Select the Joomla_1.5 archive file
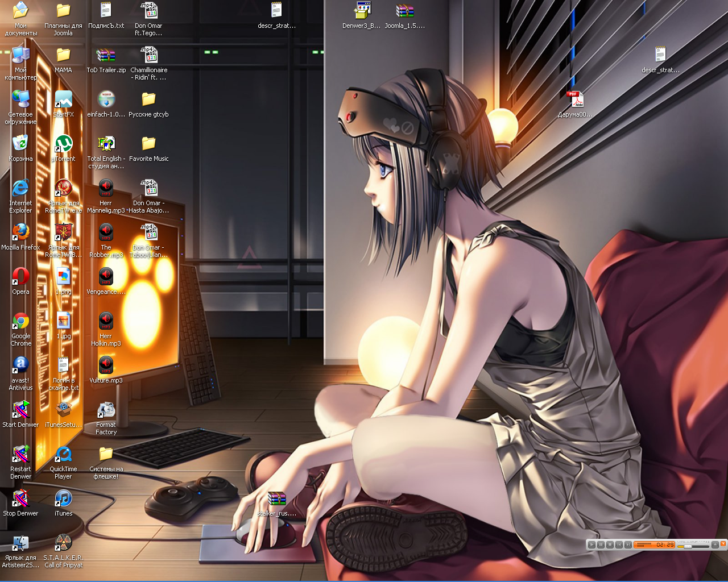Image resolution: width=728 pixels, height=582 pixels. pyautogui.click(x=404, y=11)
